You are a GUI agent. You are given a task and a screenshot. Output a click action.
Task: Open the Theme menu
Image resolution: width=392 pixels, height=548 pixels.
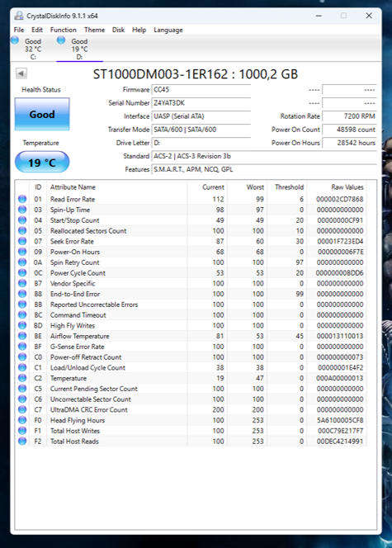tap(94, 30)
